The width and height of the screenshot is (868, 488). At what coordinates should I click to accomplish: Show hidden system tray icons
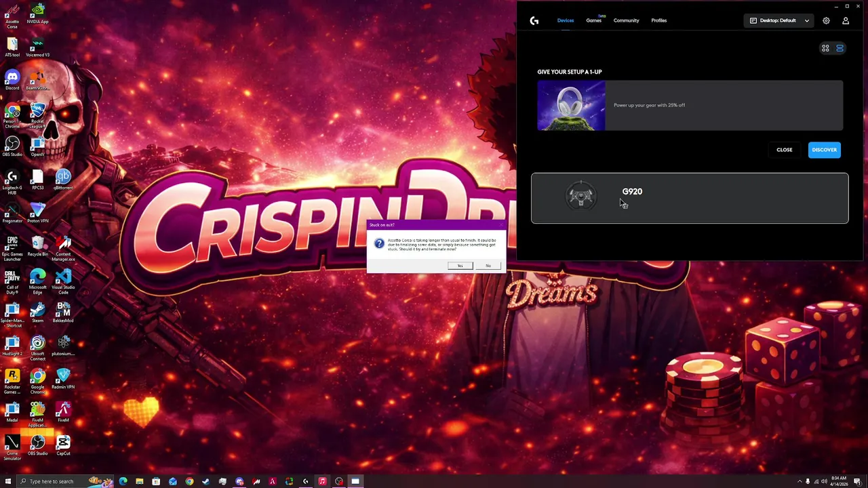click(x=799, y=481)
